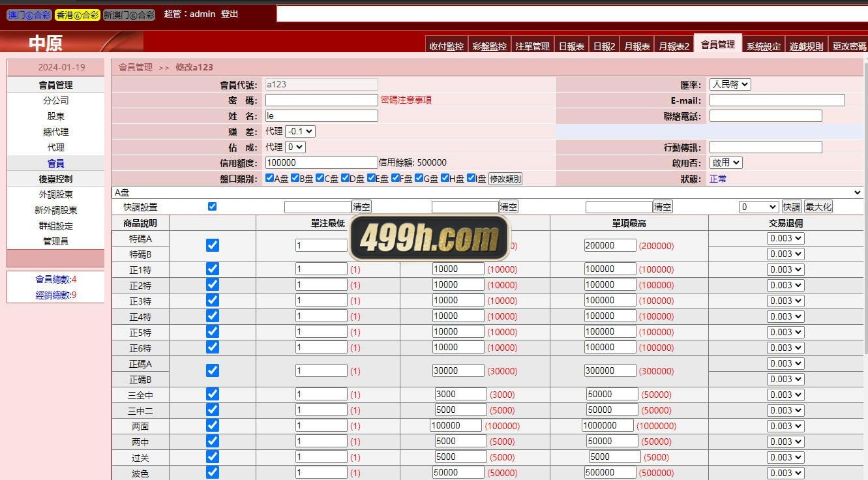This screenshot has width=868, height=480.
Task: Uncheck the E盘 checkbox
Action: click(x=371, y=178)
